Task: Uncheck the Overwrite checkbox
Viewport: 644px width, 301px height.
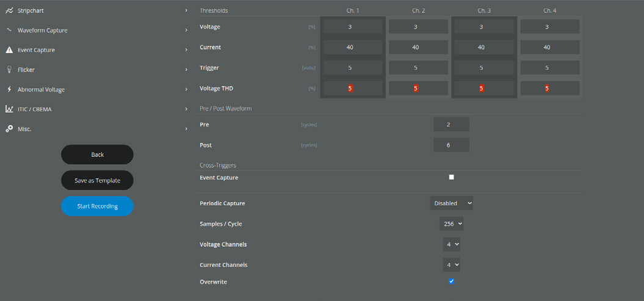Action: pyautogui.click(x=451, y=281)
